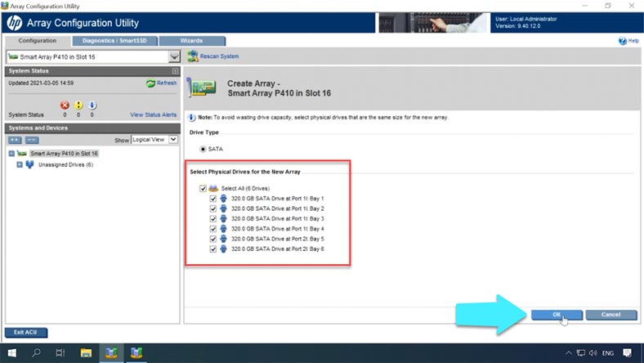The width and height of the screenshot is (644, 363).
Task: Uncheck the Bay 6 drive checkbox
Action: click(x=212, y=249)
